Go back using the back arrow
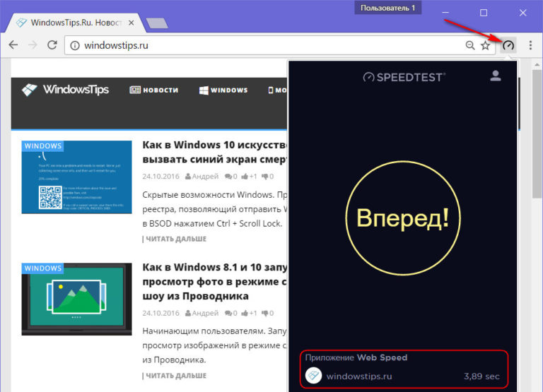 pos(13,45)
